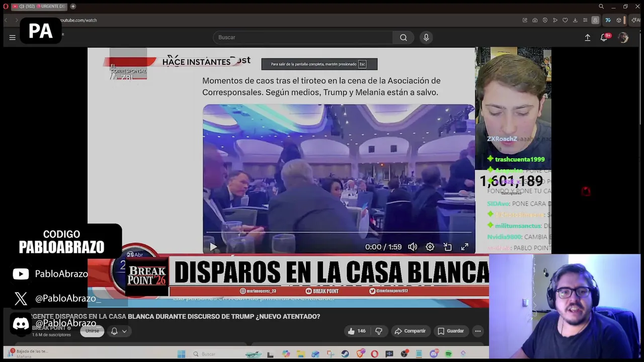Click the Unirse join button
644x362 pixels.
click(92, 331)
